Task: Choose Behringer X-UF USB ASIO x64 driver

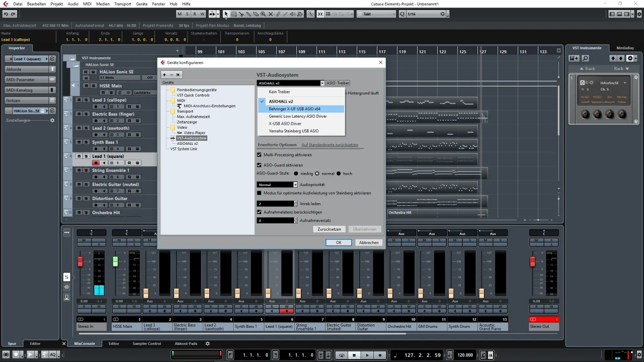Action: point(294,109)
